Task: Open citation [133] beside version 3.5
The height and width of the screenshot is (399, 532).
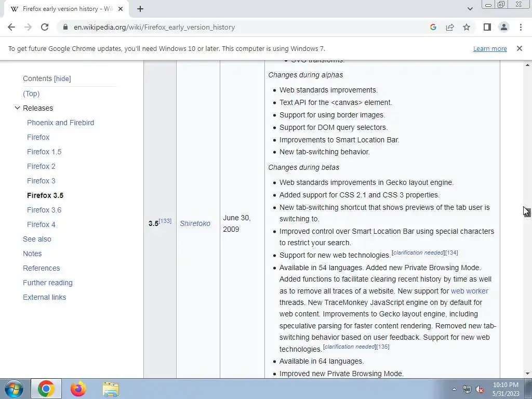Action: 165,221
